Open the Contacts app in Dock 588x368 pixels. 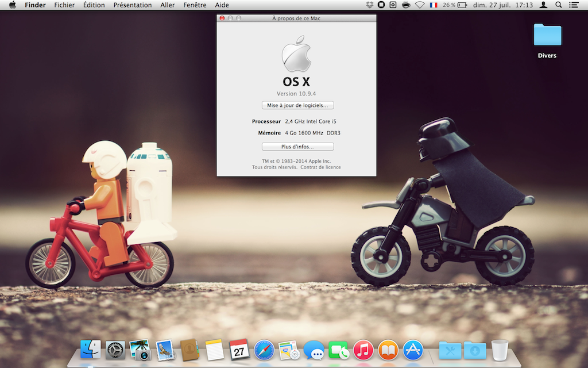point(189,350)
